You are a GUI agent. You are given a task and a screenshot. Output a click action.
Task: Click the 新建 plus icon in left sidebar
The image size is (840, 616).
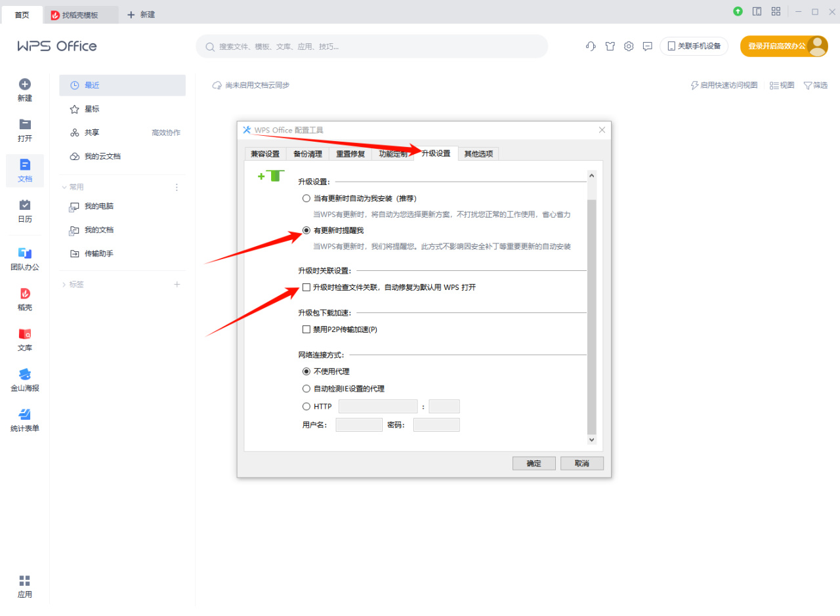(x=25, y=84)
